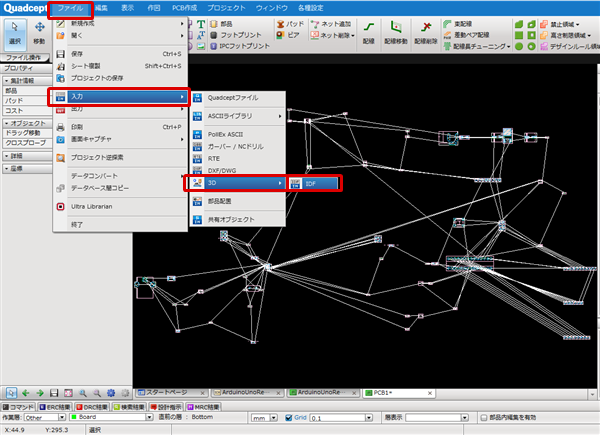Click the filled circle shape icon
Screen dimensions: 600x435
tap(519, 46)
